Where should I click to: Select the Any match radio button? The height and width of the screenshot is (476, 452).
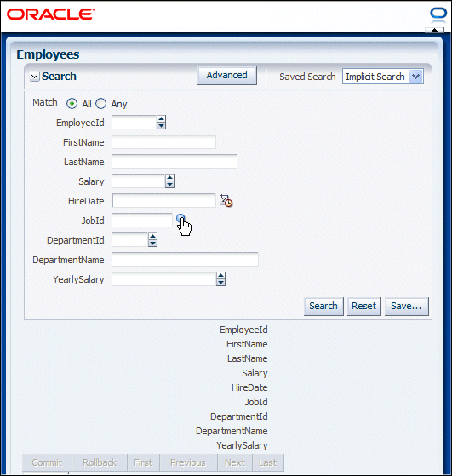point(100,104)
